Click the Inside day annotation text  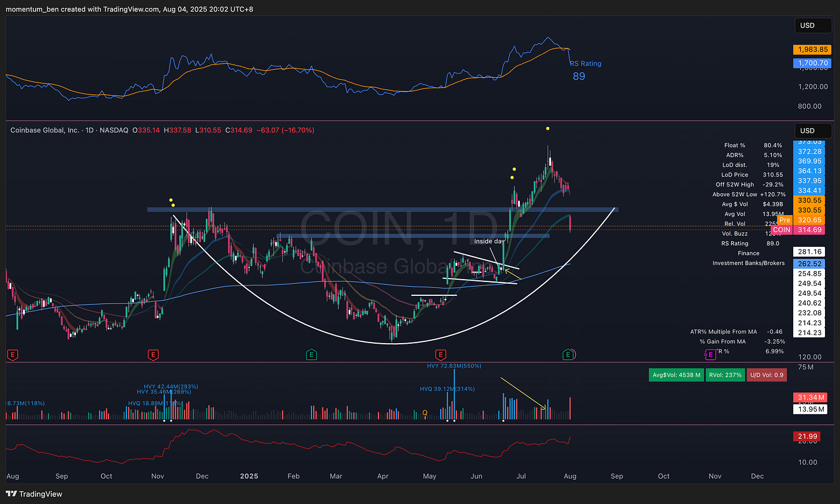[x=489, y=241]
